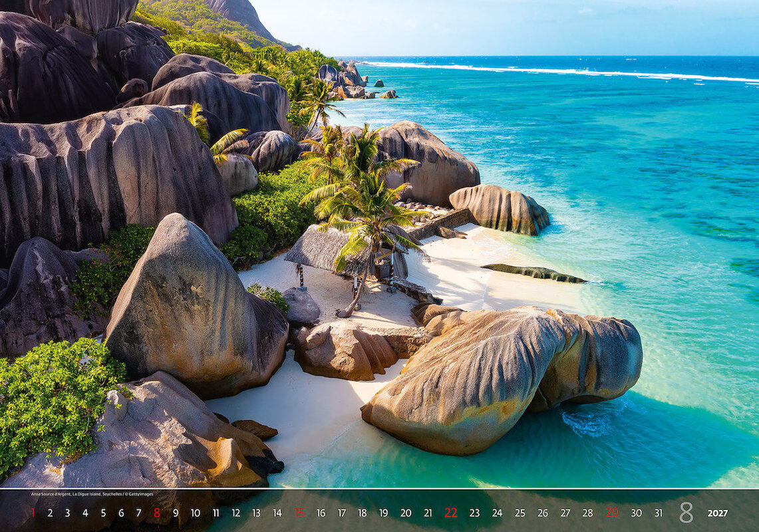Select the red date 22

450,513
